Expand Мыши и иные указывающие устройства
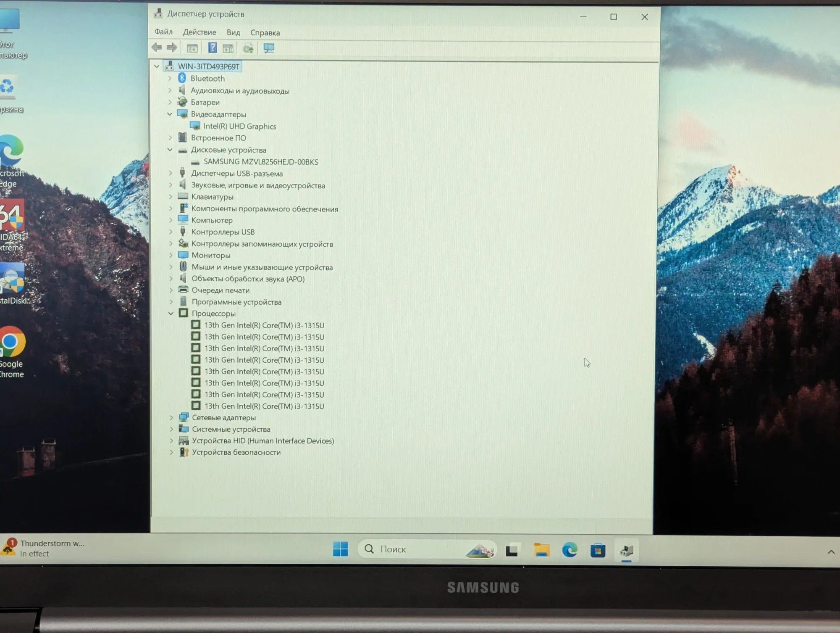Screen dimensions: 840x633 coord(171,267)
